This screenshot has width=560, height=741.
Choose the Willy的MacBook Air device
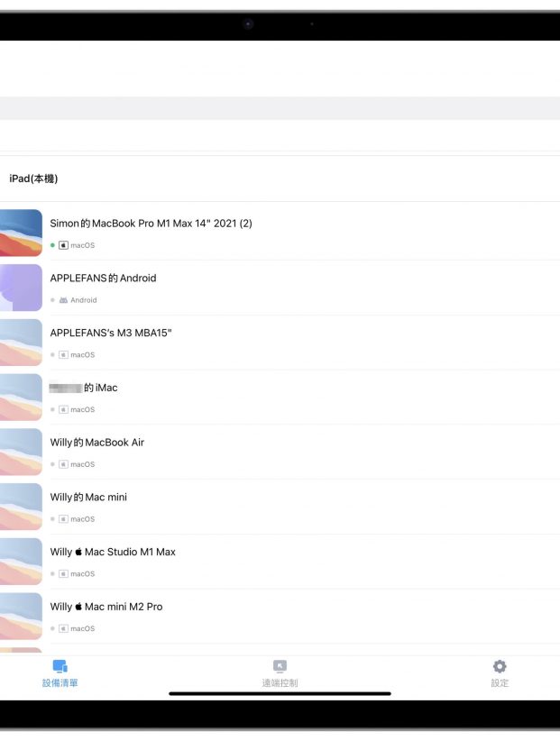pos(96,443)
